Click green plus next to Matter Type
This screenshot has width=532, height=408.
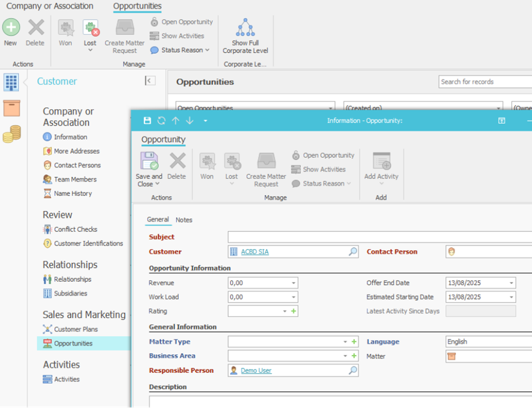(x=354, y=342)
